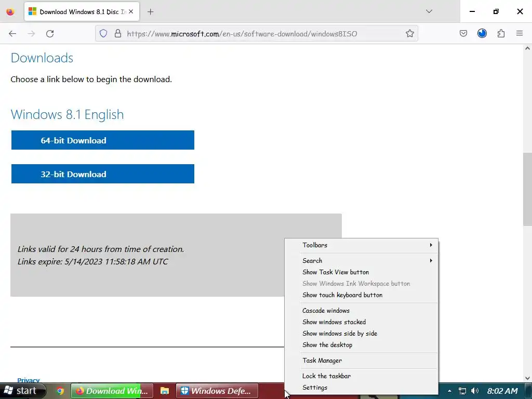Close the Download Windows 8.1 Disc tab
Viewport: 532px width, 399px height.
[x=131, y=11]
